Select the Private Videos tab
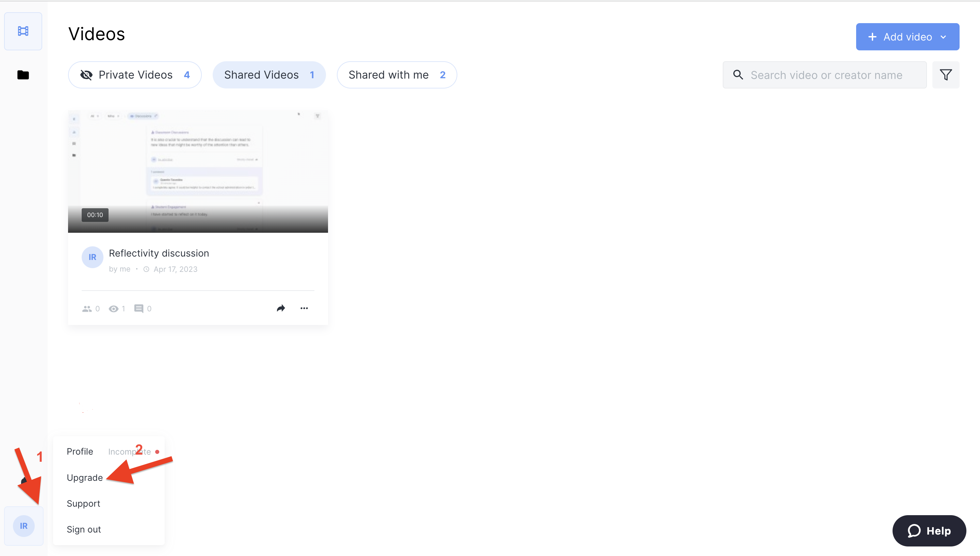Screen dimensions: 980x556 135,75
